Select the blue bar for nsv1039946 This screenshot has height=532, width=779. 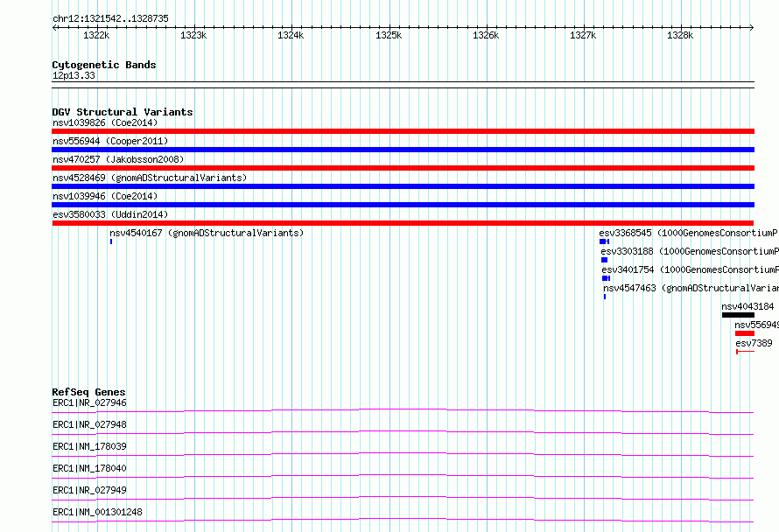coord(403,205)
